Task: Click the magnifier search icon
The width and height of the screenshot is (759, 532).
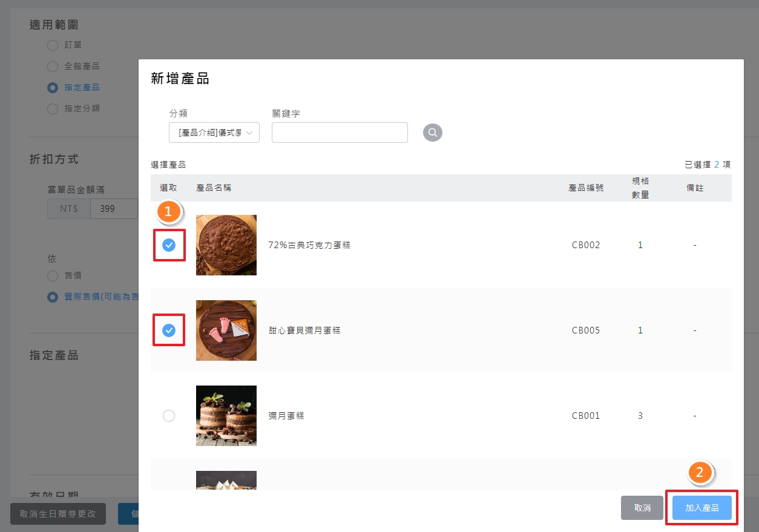Action: pyautogui.click(x=432, y=133)
